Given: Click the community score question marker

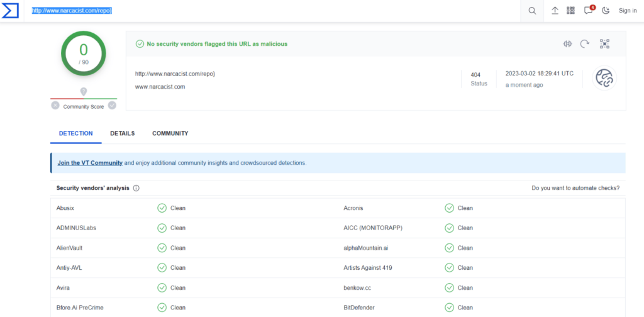Looking at the screenshot, I should (x=84, y=92).
